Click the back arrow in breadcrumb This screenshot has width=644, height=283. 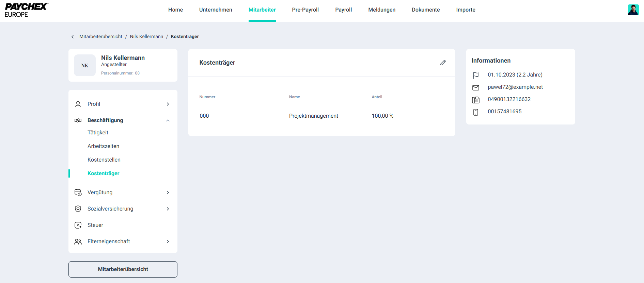click(x=73, y=37)
